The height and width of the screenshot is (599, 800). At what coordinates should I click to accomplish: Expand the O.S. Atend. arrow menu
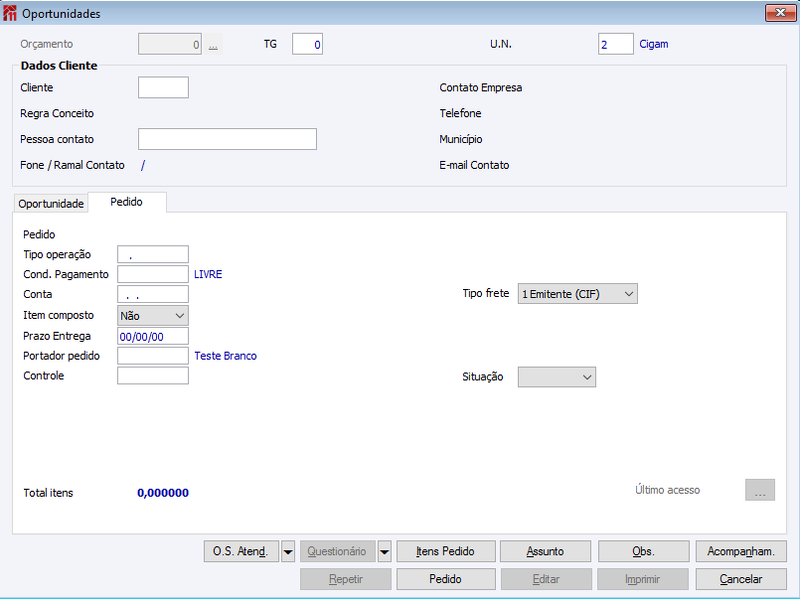[288, 552]
